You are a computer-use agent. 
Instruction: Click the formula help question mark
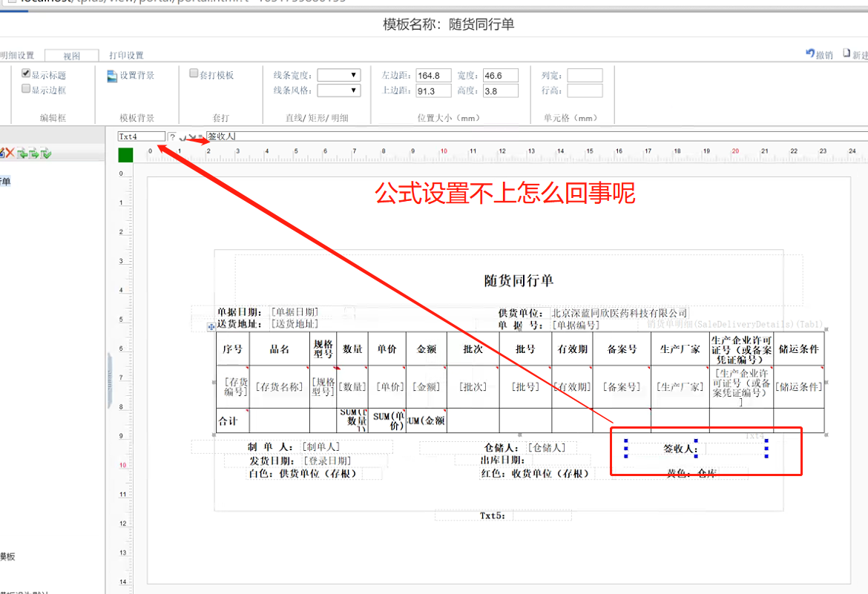(173, 136)
